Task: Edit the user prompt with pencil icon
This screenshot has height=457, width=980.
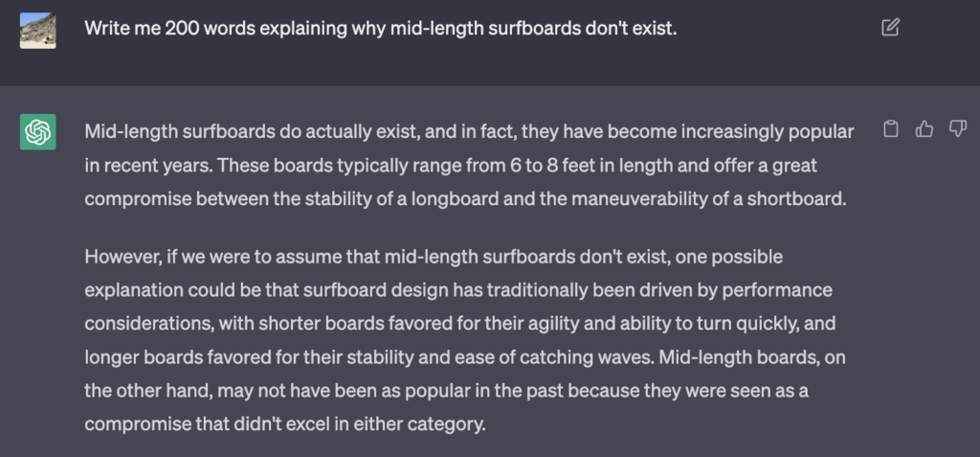Action: (x=890, y=28)
